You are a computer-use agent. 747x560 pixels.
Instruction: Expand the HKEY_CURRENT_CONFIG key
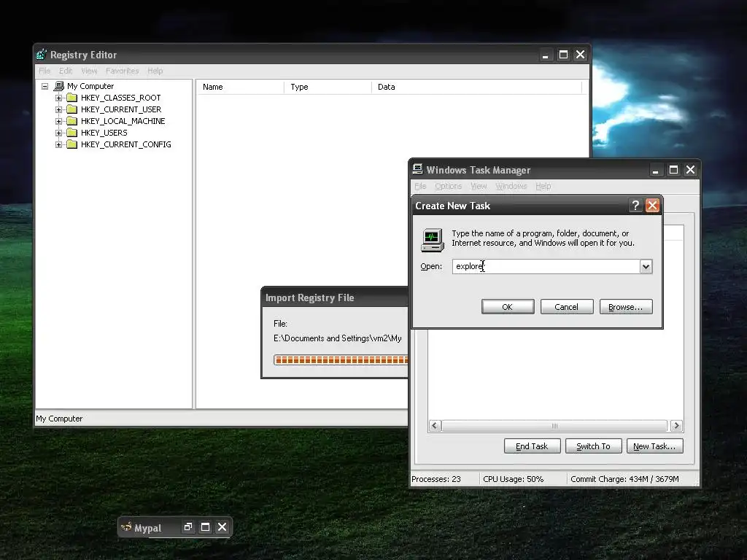[58, 145]
